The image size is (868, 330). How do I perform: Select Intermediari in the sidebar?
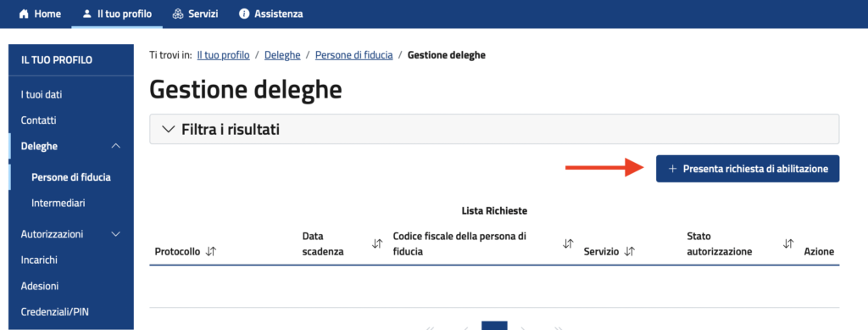tap(58, 204)
